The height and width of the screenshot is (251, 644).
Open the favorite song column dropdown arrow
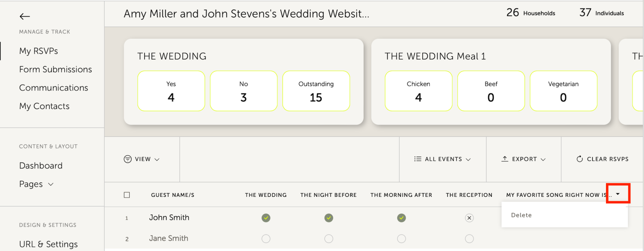point(618,194)
